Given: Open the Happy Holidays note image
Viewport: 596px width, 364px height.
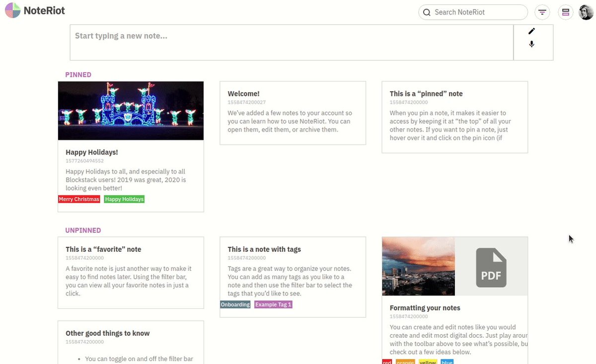Looking at the screenshot, I should tap(131, 111).
